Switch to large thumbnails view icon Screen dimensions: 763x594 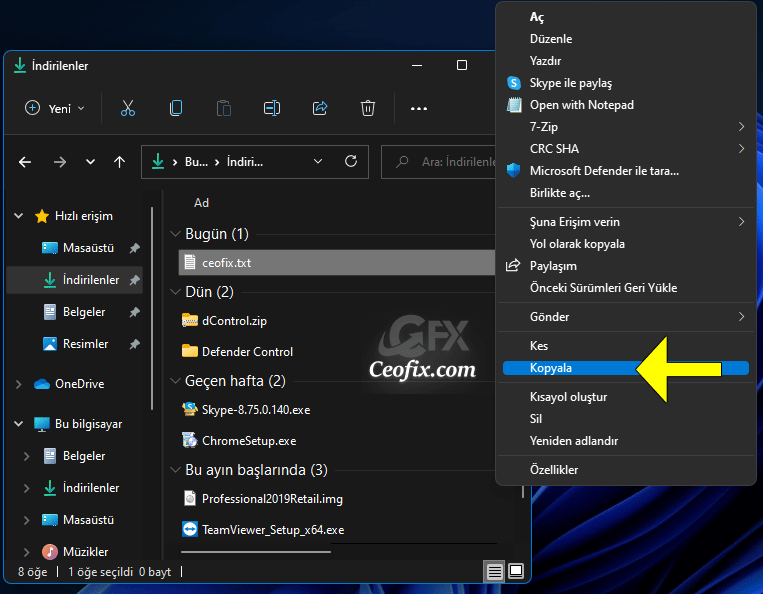pyautogui.click(x=516, y=571)
